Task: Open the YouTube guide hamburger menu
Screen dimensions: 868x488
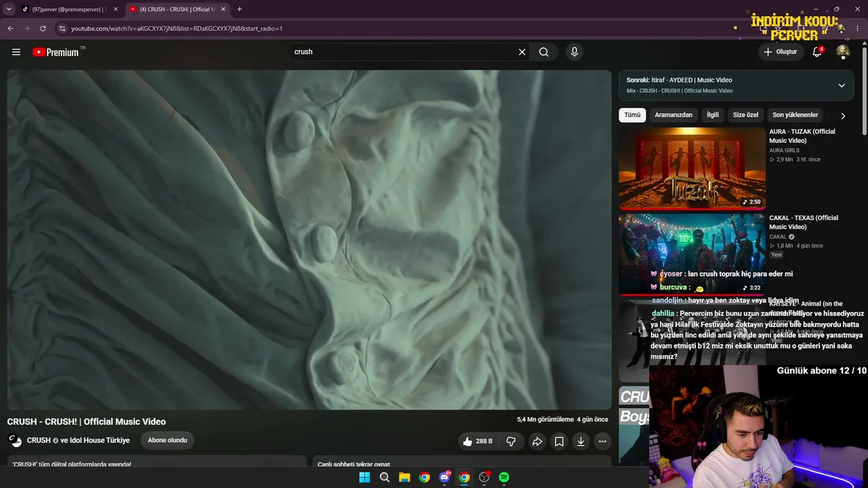Action: [16, 52]
